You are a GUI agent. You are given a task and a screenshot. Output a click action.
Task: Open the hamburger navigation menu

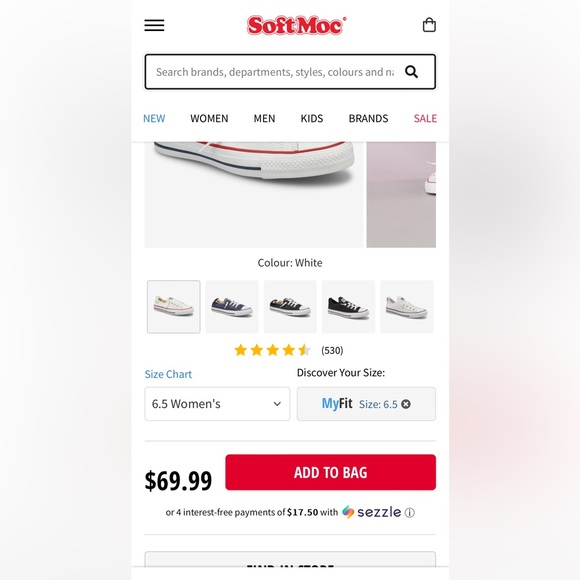pos(154,25)
